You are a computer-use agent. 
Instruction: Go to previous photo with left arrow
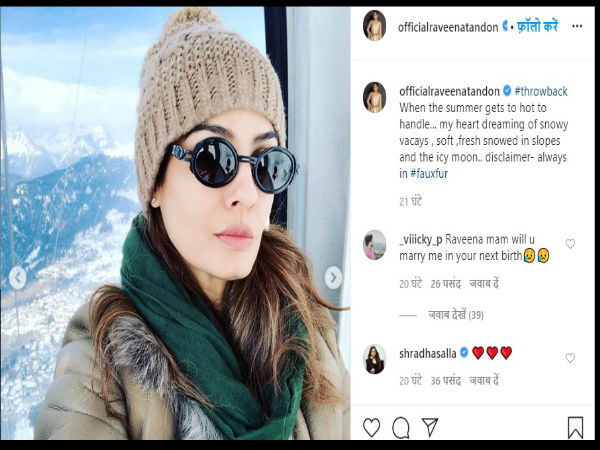(18, 277)
